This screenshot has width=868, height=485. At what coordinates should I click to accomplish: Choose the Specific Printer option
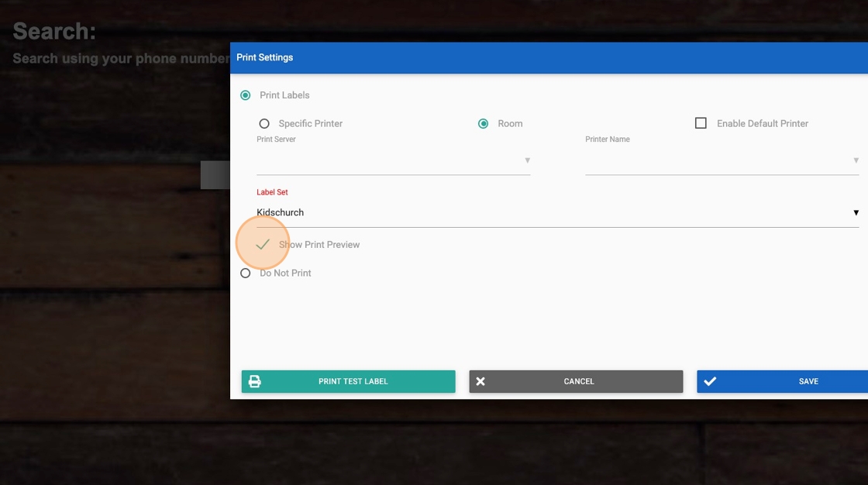pos(264,123)
